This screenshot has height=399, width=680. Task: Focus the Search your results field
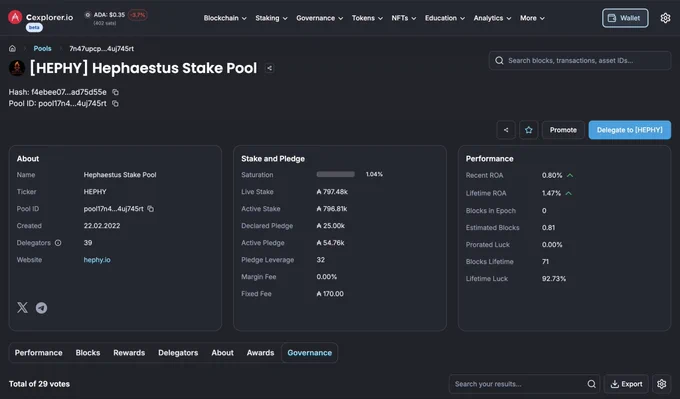tap(524, 384)
